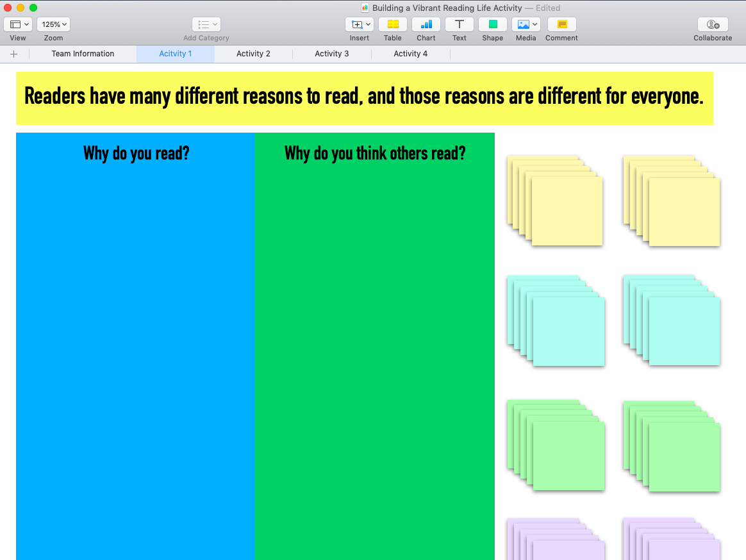
Task: Click the Collaborate icon
Action: pyautogui.click(x=713, y=24)
